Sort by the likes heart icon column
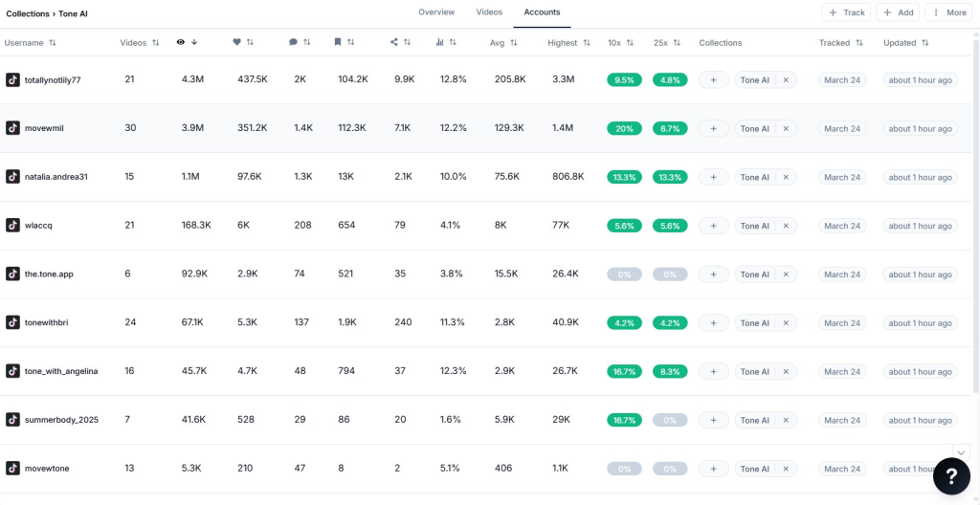 tap(243, 42)
